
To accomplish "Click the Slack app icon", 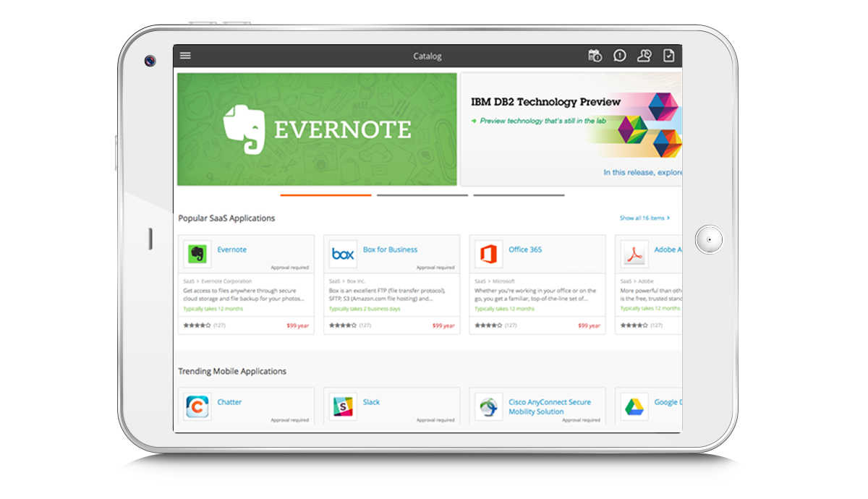I will 343,406.
